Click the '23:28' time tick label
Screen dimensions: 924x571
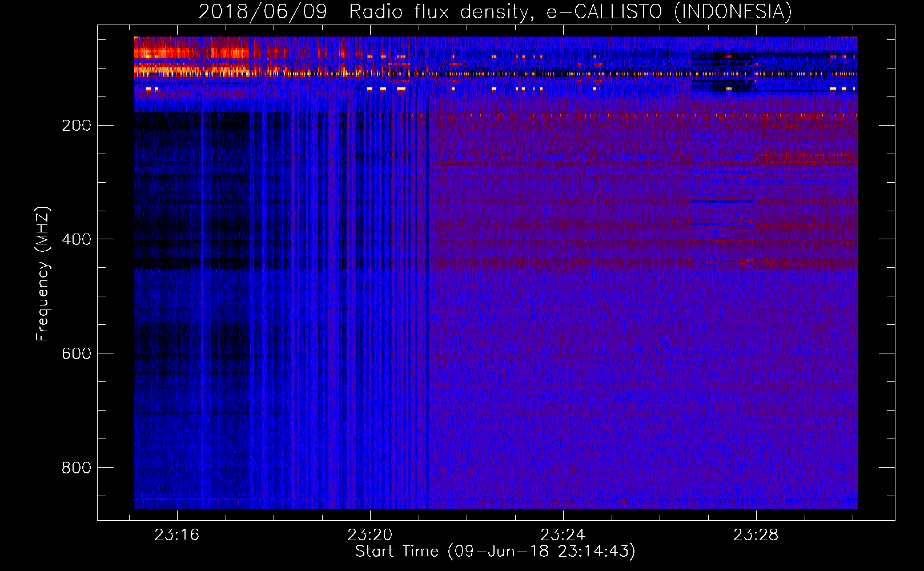tap(756, 535)
